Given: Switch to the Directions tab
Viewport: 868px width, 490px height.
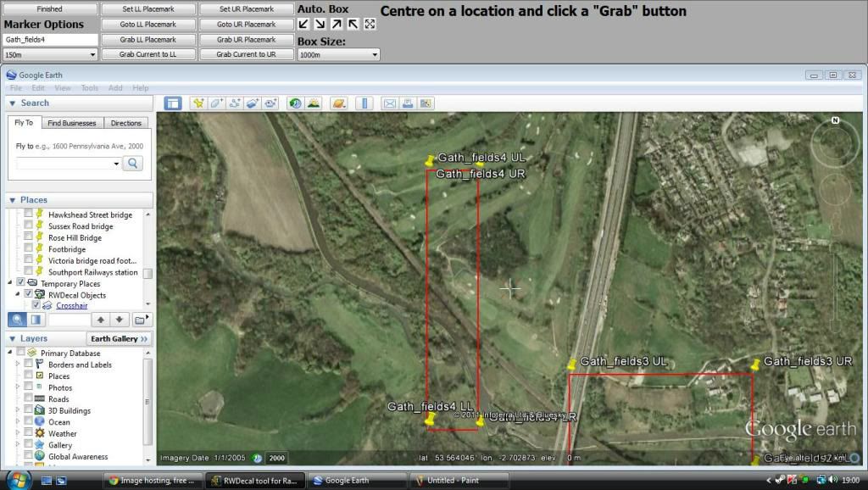Looking at the screenshot, I should 126,123.
